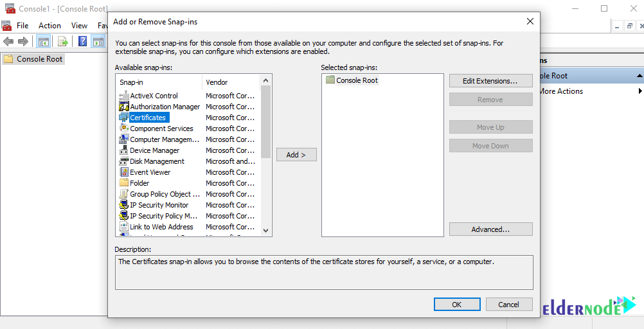Click the Help toolbar icon
644x329 pixels.
[x=82, y=41]
